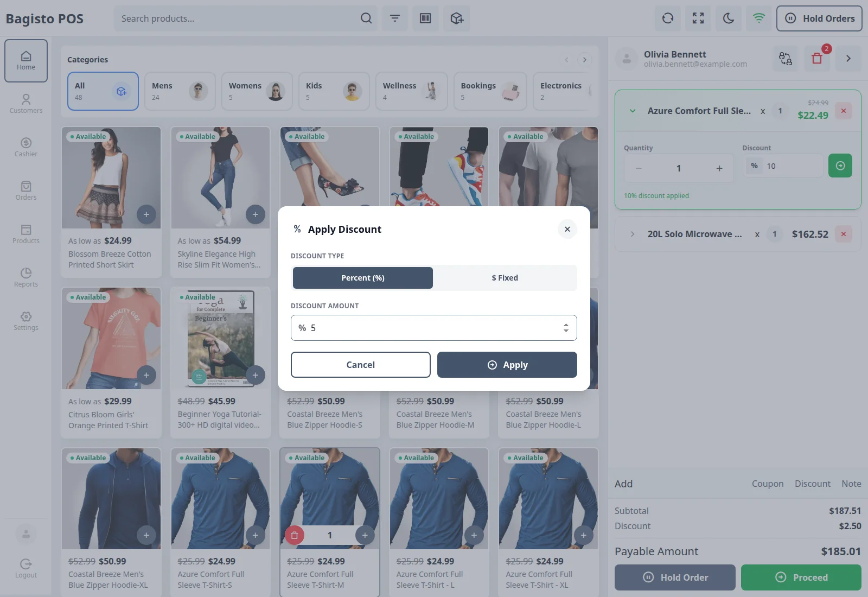Remove 20L Solo Microwave from cart
The height and width of the screenshot is (597, 868).
point(844,234)
